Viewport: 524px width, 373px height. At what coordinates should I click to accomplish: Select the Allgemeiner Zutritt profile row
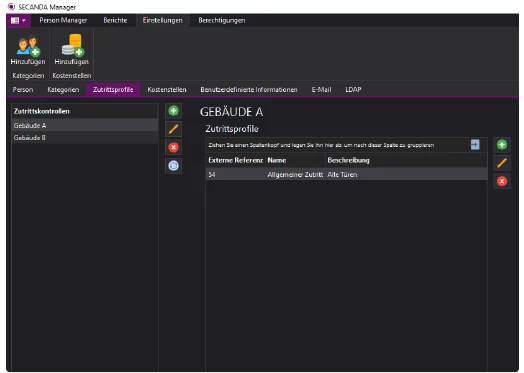coord(347,174)
